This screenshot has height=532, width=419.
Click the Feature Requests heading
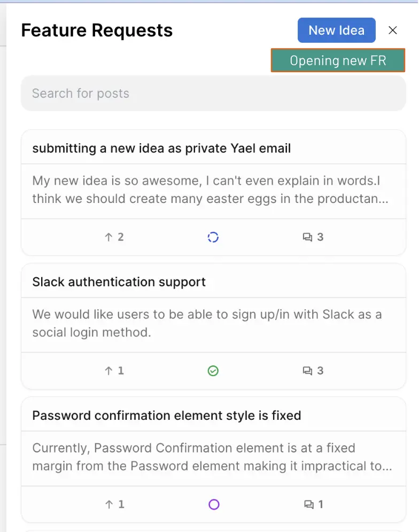coord(97,30)
